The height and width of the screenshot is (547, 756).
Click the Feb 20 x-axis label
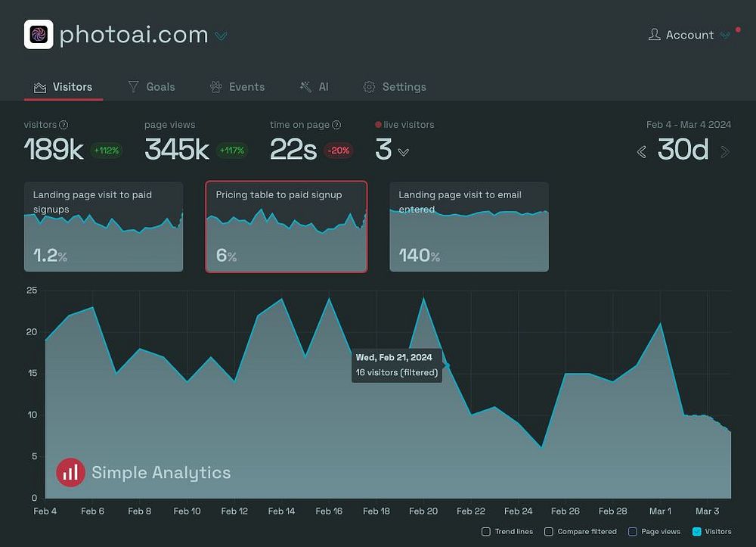click(423, 511)
